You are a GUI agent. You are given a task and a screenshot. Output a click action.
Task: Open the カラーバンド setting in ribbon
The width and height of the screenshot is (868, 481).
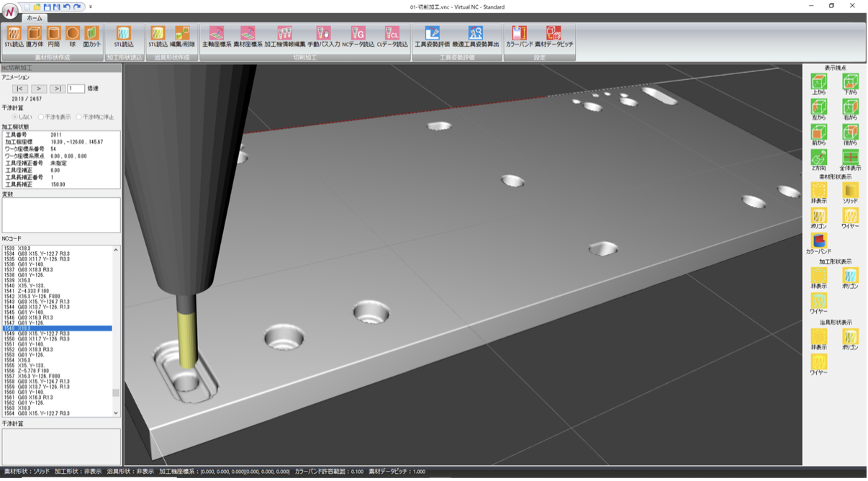point(519,35)
